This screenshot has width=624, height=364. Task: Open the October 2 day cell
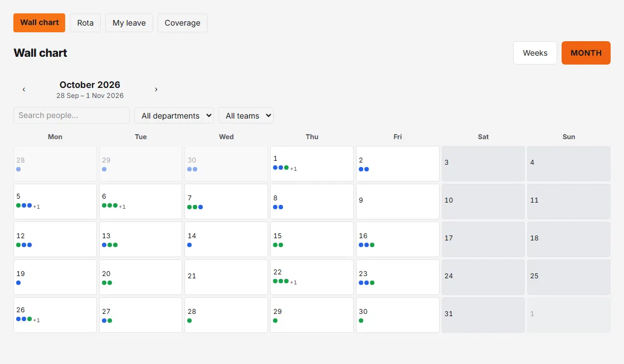(x=398, y=164)
